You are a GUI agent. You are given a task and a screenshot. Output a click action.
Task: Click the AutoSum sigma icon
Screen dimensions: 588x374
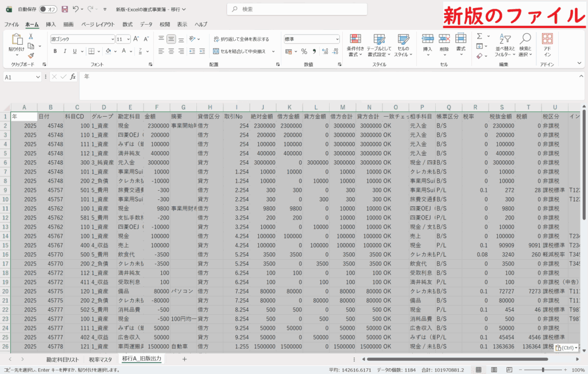coord(480,36)
